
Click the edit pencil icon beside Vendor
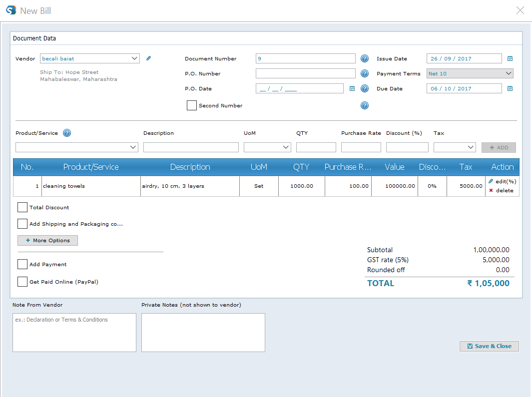[148, 58]
